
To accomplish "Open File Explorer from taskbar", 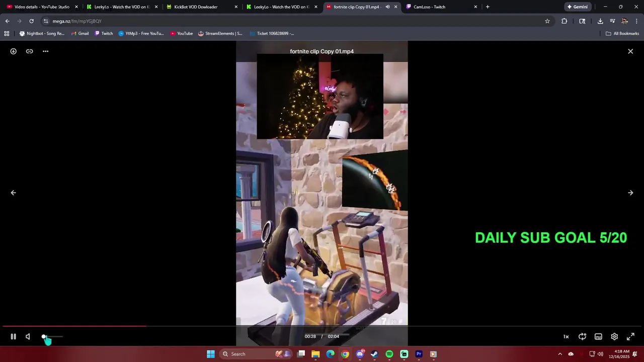I will (315, 354).
